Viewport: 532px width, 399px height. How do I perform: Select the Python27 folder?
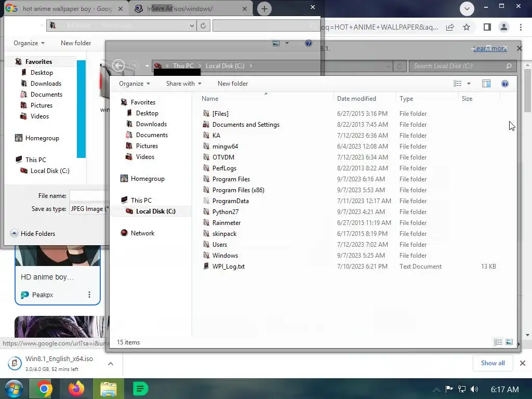[x=225, y=212]
